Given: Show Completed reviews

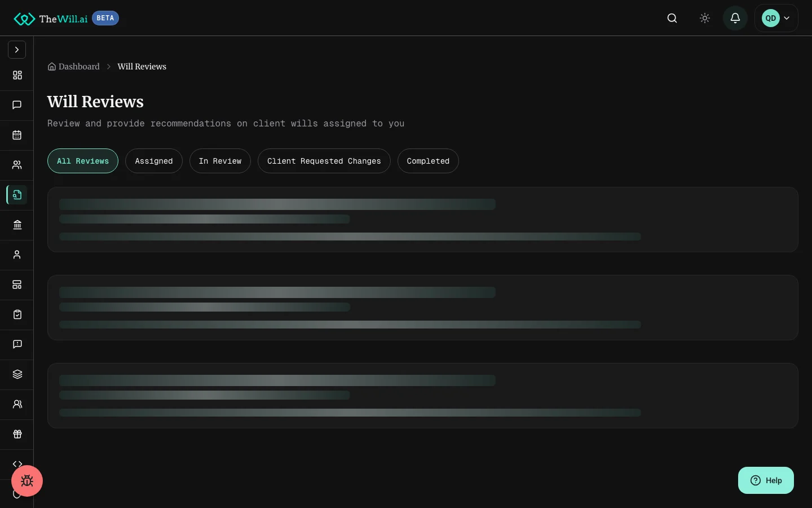Looking at the screenshot, I should [x=428, y=161].
